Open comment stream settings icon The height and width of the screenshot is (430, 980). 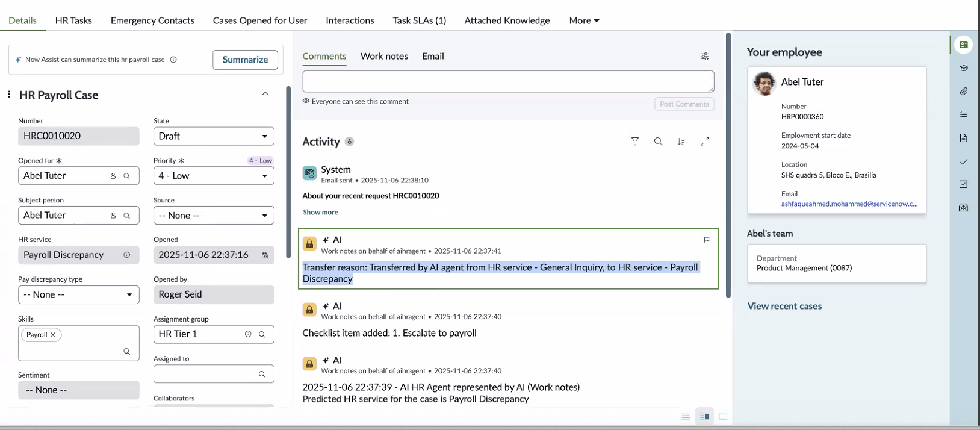coord(705,56)
